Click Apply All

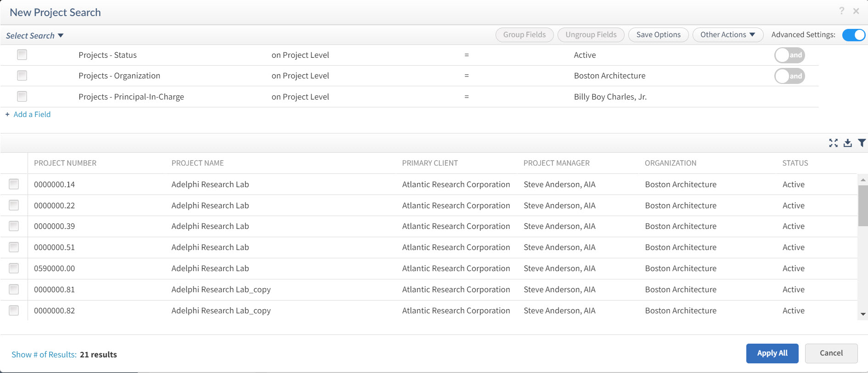point(772,353)
